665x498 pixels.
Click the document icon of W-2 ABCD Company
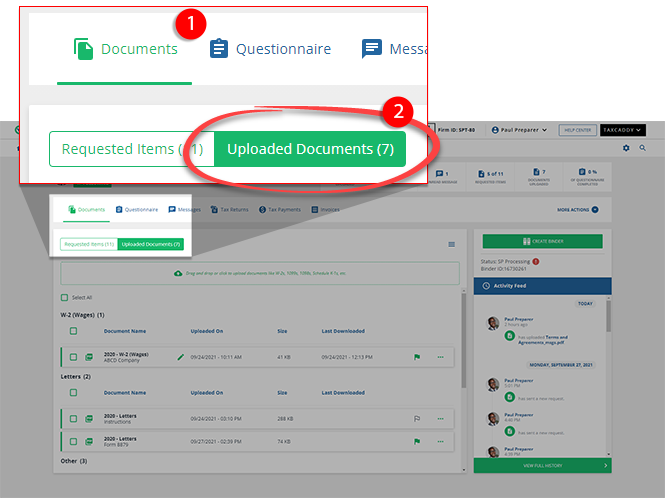click(x=89, y=357)
